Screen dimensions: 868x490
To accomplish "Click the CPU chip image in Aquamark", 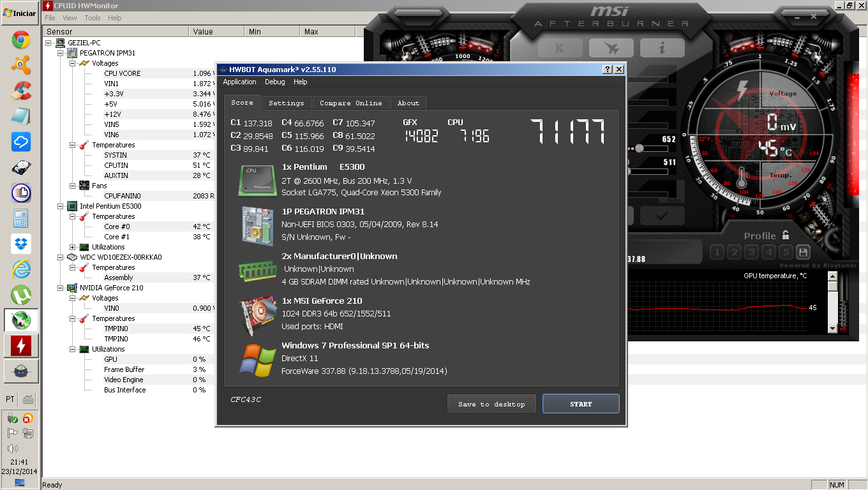I will (258, 180).
